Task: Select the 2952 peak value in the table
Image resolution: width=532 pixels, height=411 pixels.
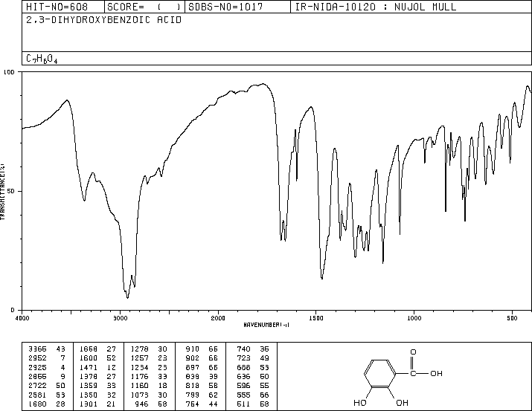Action: pyautogui.click(x=37, y=358)
